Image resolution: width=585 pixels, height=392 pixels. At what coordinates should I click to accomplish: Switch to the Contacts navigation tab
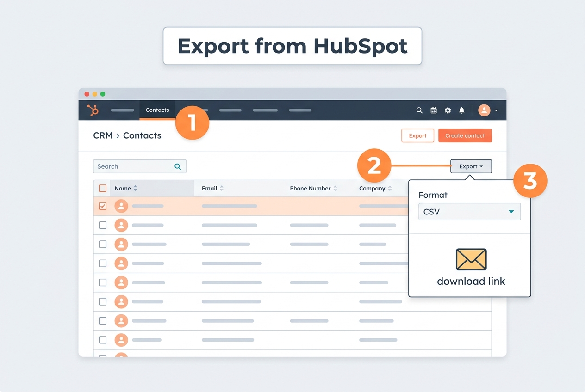point(157,110)
